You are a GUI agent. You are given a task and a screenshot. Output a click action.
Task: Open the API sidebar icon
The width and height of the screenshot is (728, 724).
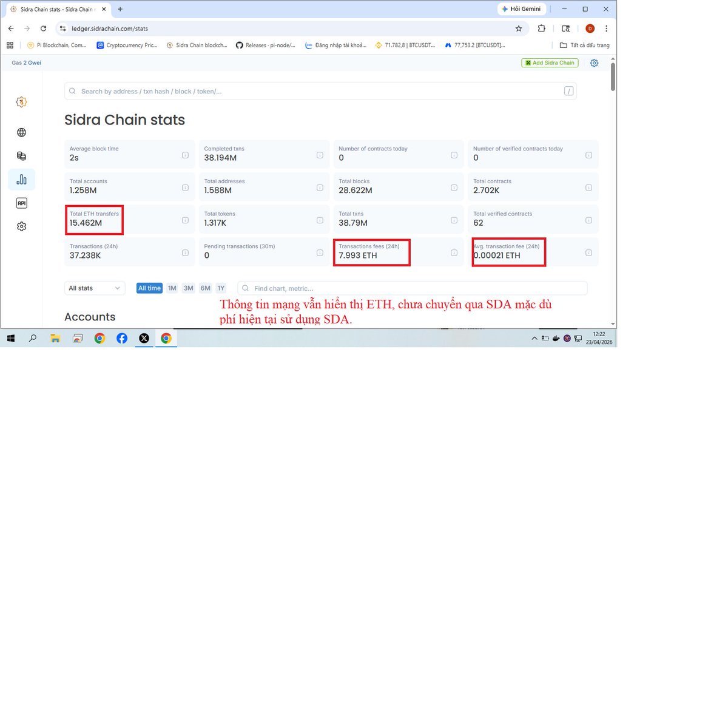pos(21,203)
